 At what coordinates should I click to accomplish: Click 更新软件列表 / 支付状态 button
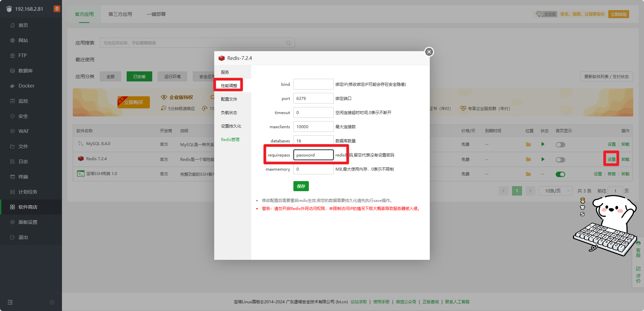pos(607,76)
